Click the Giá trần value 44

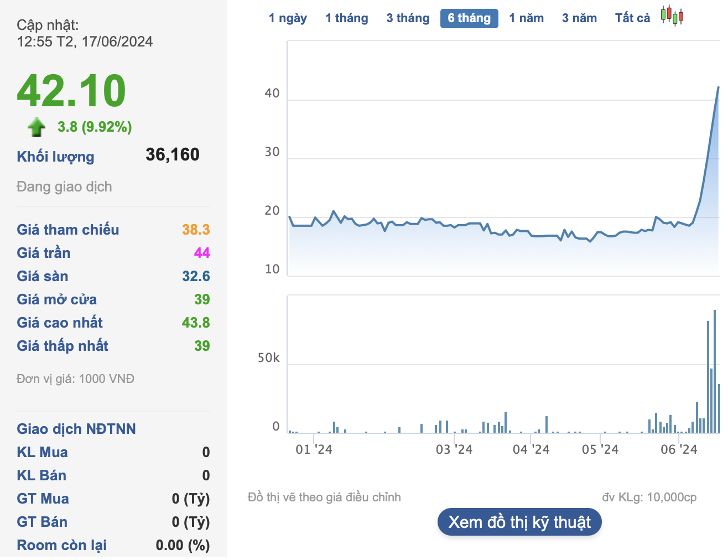pyautogui.click(x=202, y=253)
